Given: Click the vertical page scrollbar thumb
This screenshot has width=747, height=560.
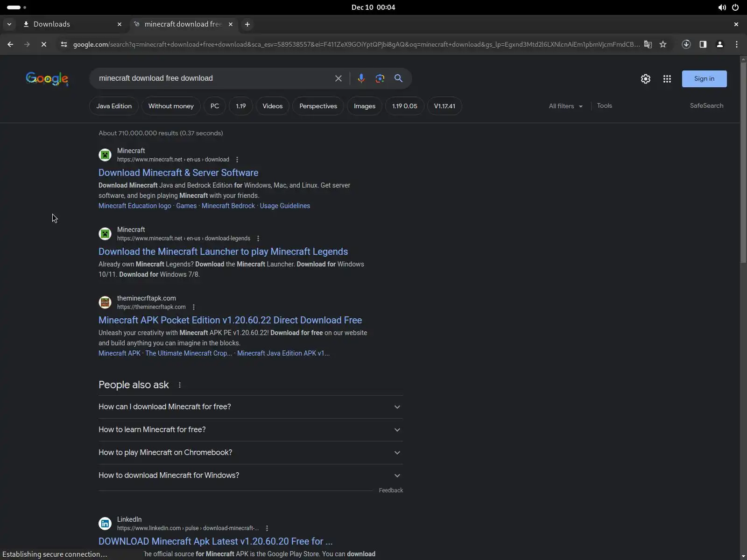Looking at the screenshot, I should click(x=743, y=163).
